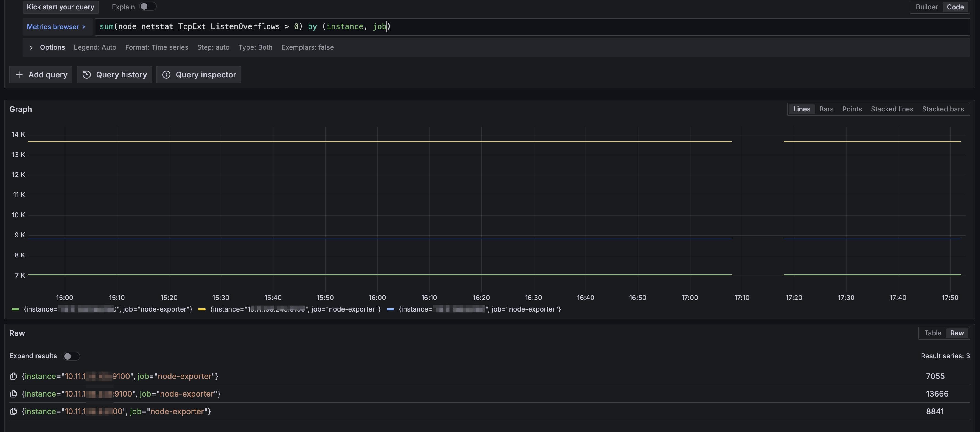Viewport: 980px width, 432px height.
Task: Copy the raw result row with value 13666
Action: (14, 394)
